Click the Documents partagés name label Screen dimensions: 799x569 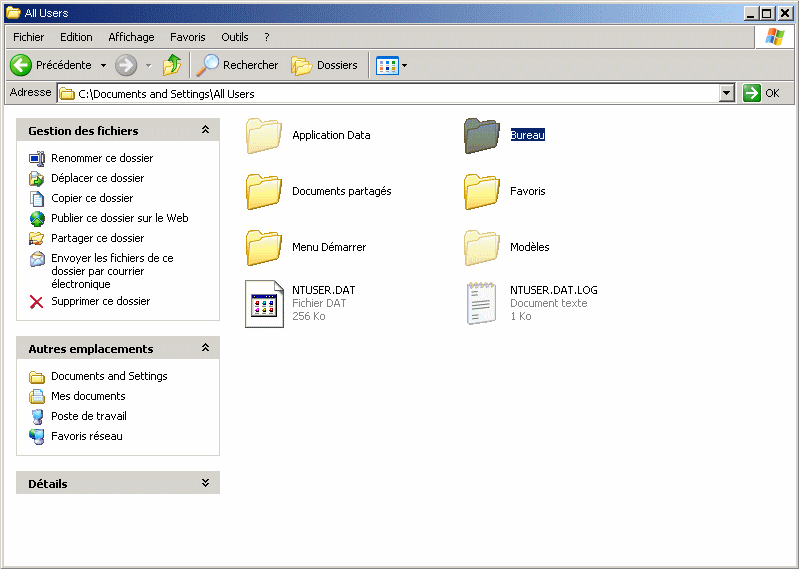coord(341,191)
